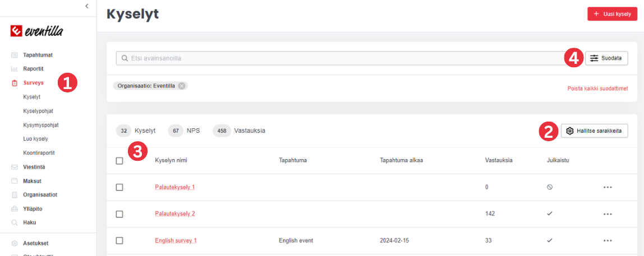Remove the Organisaatio: Eventilla filter chip
Screen dimensions: 644x256
click(182, 86)
